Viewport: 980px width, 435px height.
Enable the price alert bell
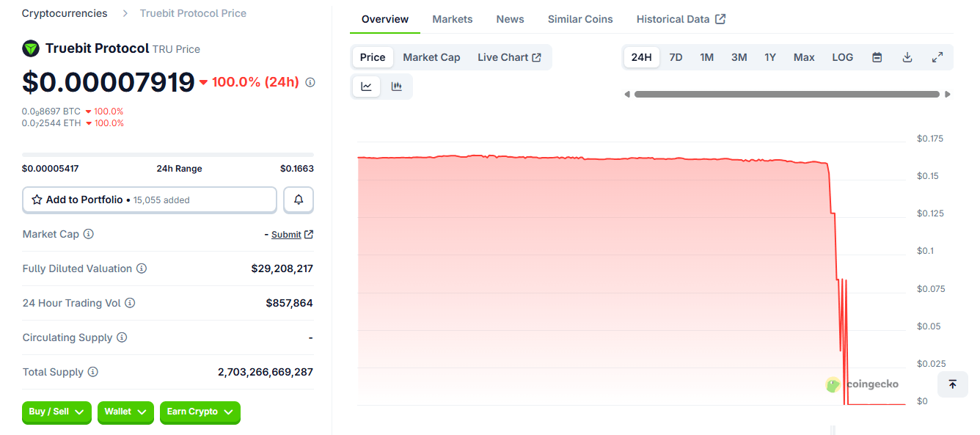point(298,199)
